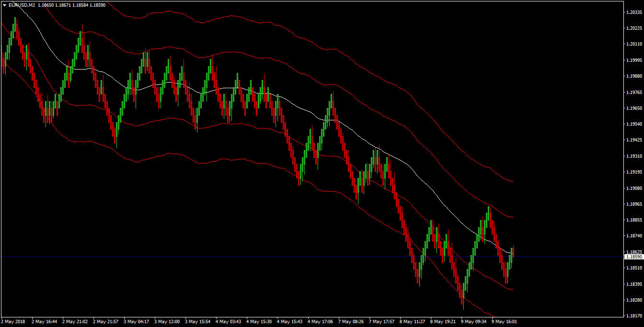
Task: Click the 1.18584 low price in header
Action: 80,5
